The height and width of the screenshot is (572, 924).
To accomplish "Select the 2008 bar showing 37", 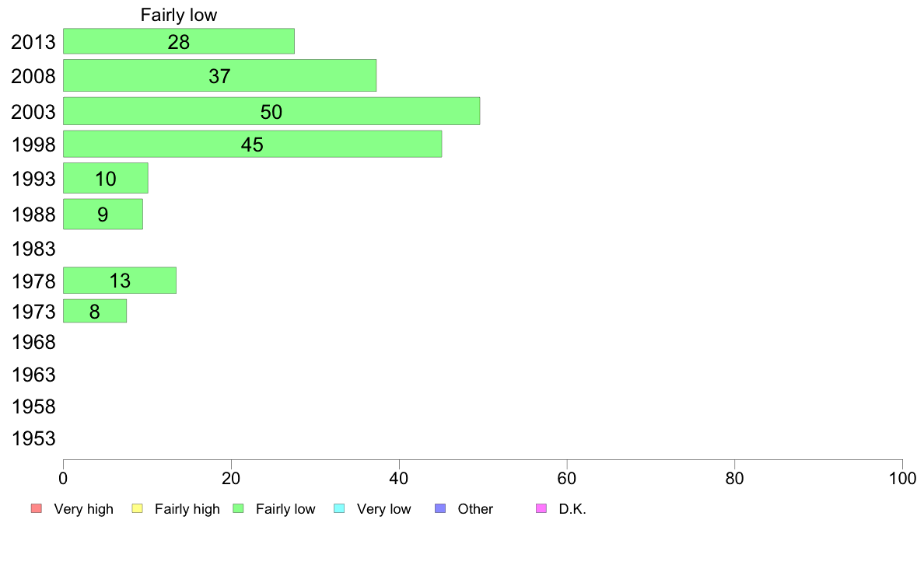I will pyautogui.click(x=220, y=75).
